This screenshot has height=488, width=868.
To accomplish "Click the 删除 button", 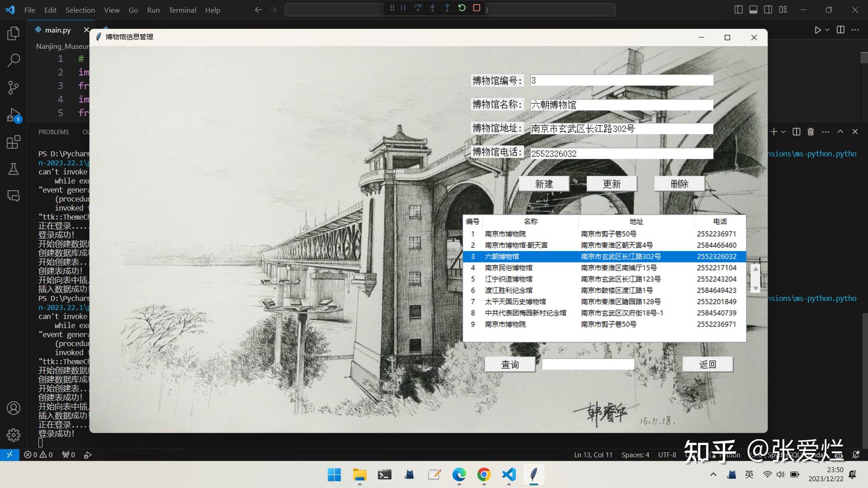I will coord(679,184).
